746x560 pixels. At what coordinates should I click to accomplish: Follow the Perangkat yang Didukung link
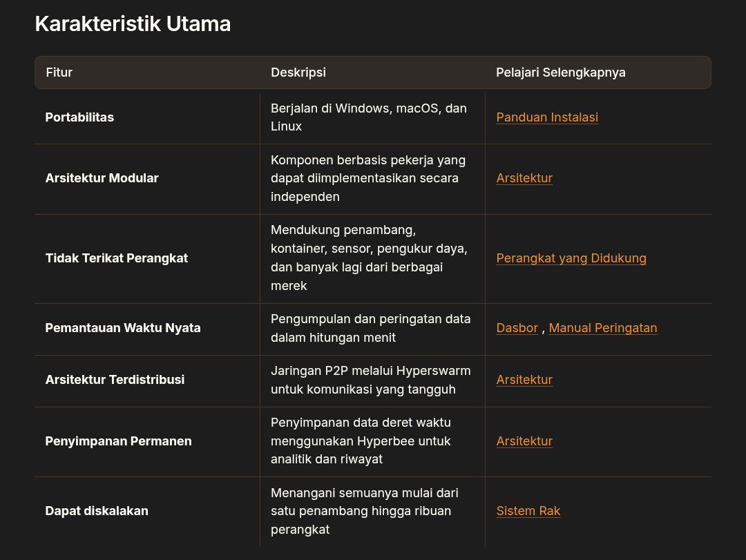point(571,258)
